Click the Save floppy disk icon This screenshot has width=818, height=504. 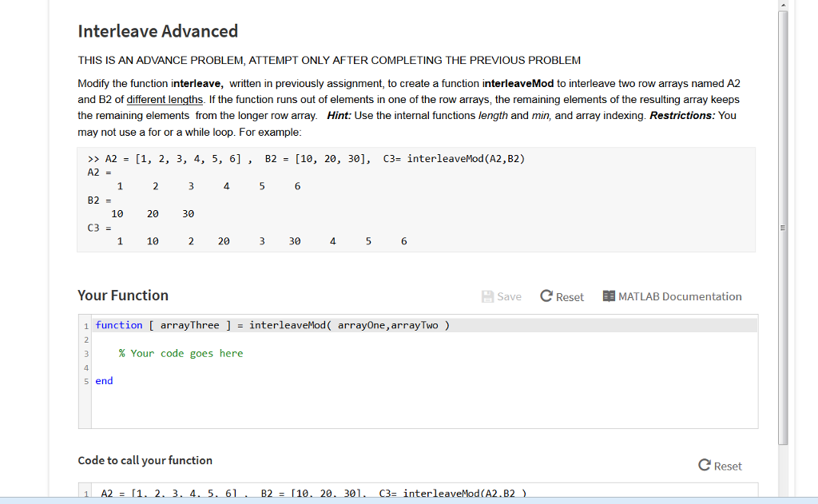(487, 296)
